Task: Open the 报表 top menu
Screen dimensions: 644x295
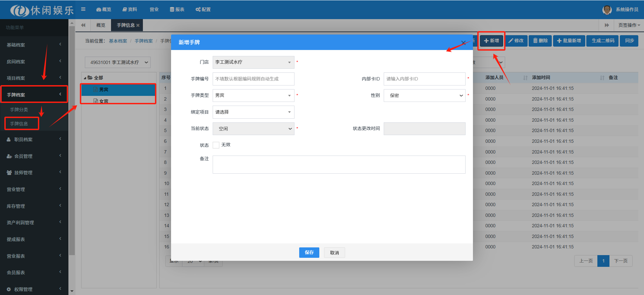Action: (177, 9)
